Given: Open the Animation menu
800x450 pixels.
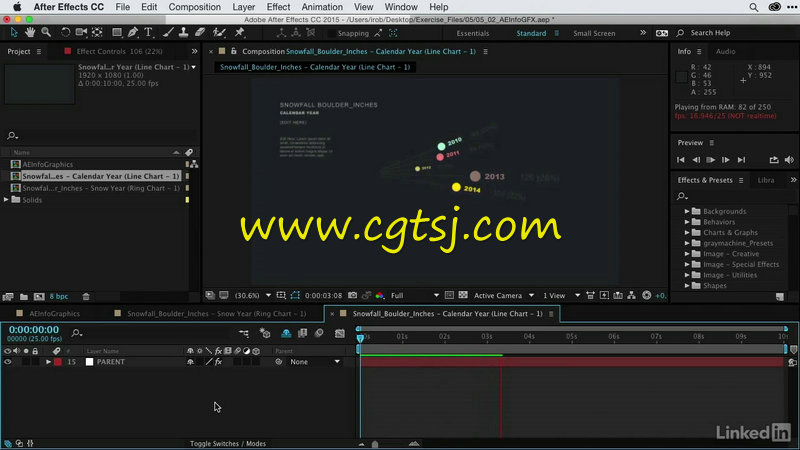Looking at the screenshot, I should 322,7.
